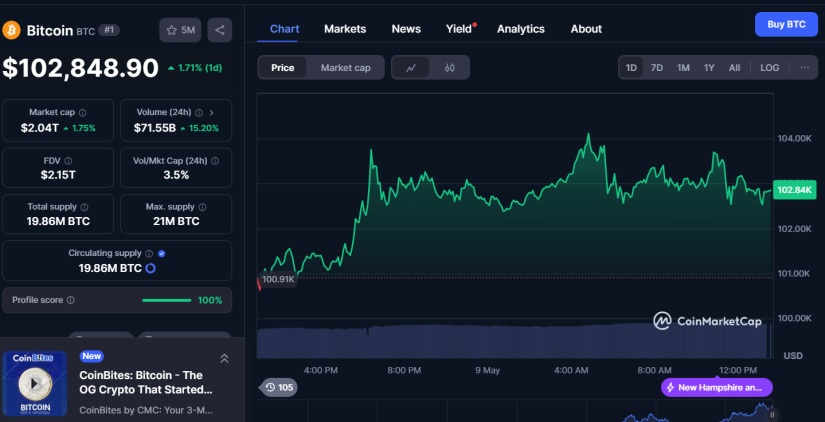Click the 9 May date axis label
Viewport: 825px width, 422px height.
point(487,370)
